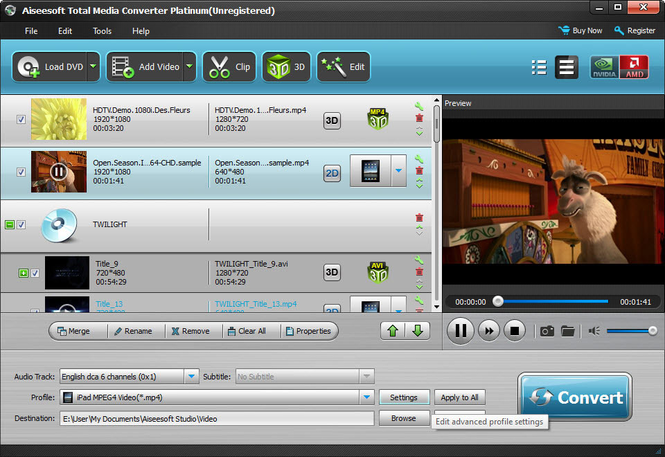
Task: Uncheck the HDTV.Demo.1080i.Des.Fleurs file checkbox
Action: coord(22,120)
